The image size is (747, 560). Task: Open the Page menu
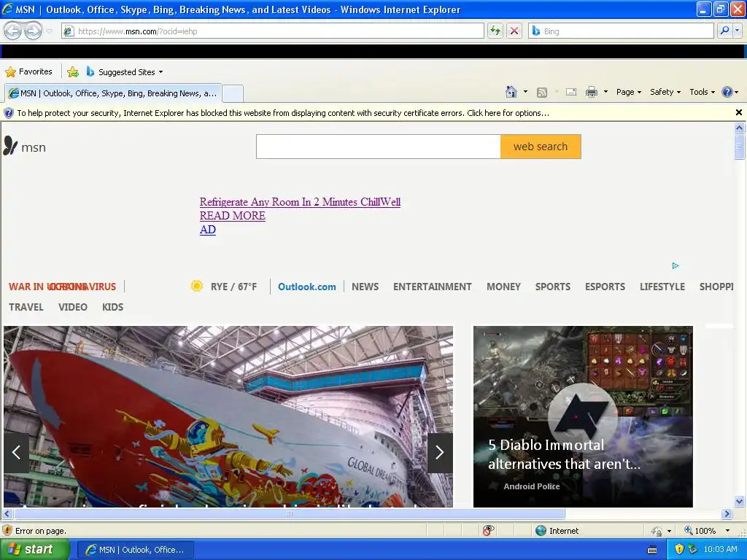coord(629,92)
